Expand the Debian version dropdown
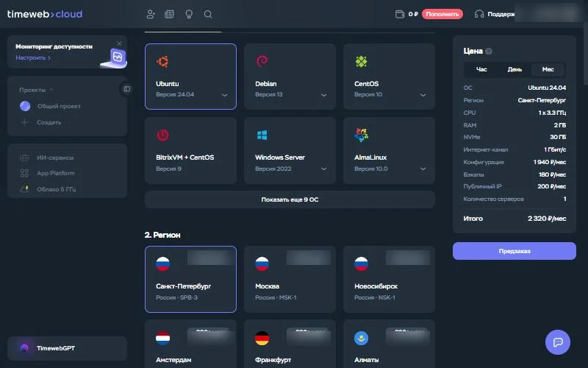Viewport: 588px width, 368px height. 323,95
